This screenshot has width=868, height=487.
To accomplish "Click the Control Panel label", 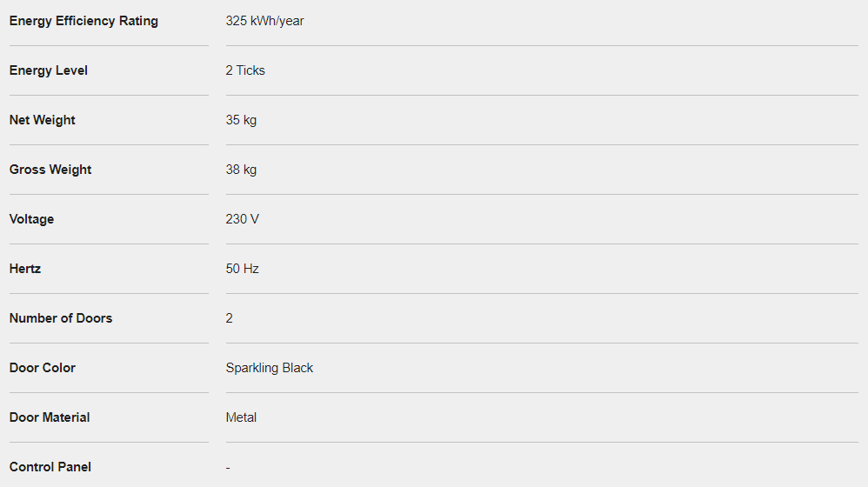I will click(x=50, y=467).
